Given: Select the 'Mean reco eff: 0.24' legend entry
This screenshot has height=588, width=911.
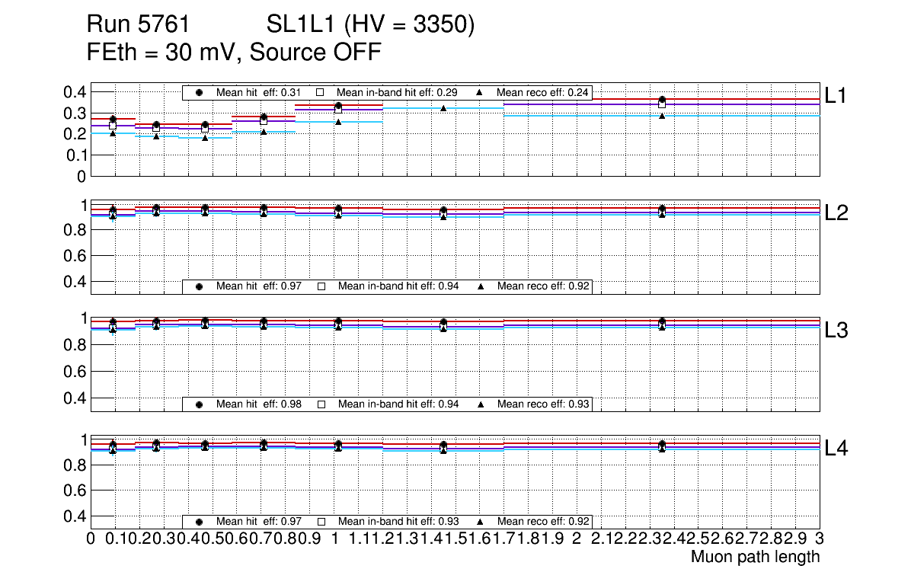Looking at the screenshot, I should pos(542,93).
